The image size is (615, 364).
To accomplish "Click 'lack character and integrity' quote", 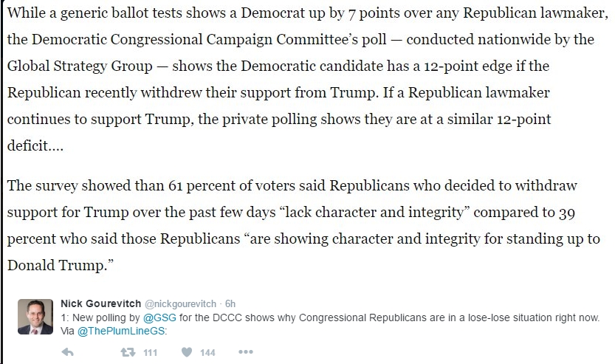I will click(374, 212).
